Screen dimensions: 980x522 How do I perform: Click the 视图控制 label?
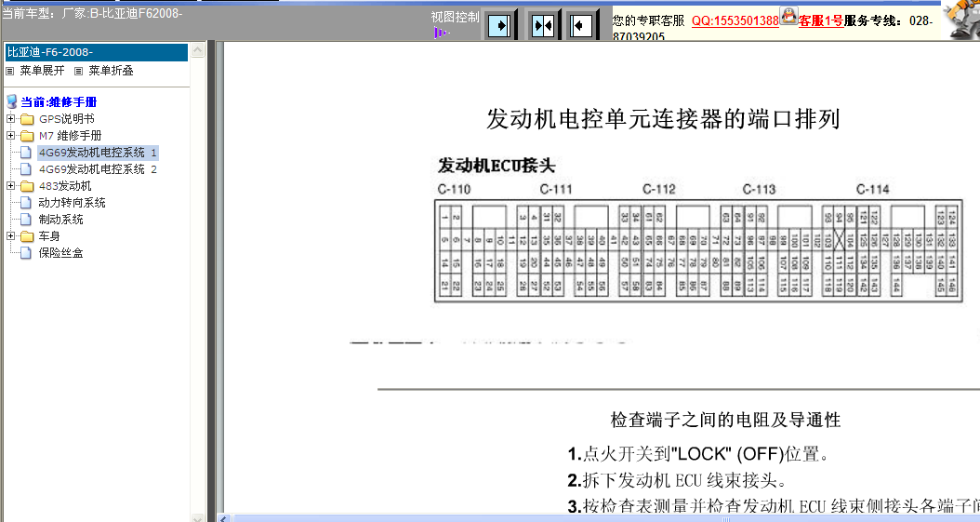click(x=455, y=18)
